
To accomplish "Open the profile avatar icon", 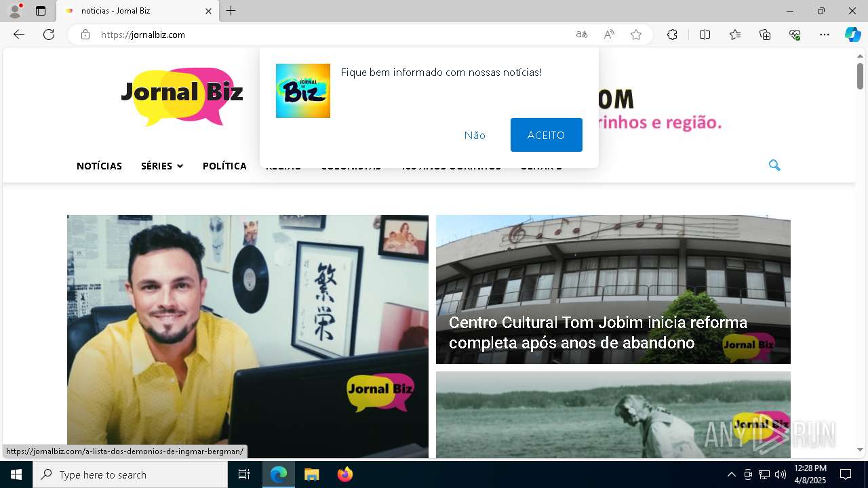I will coord(15,11).
